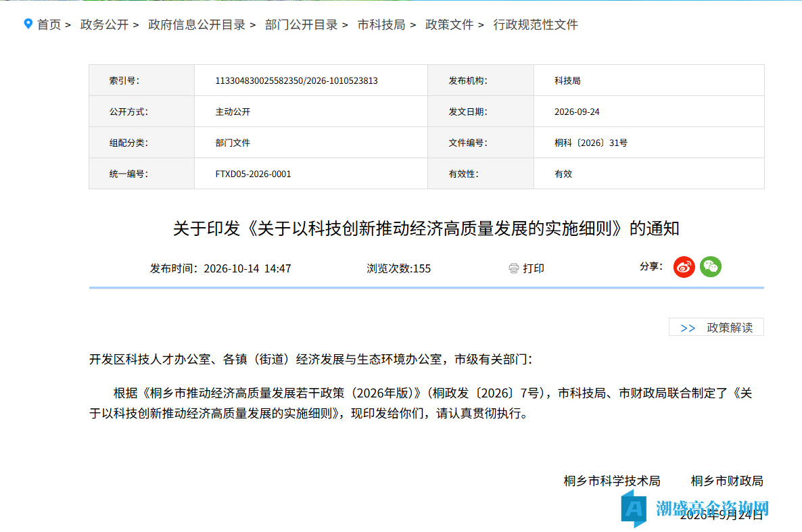Click the 有效 validity value
This screenshot has width=802, height=532.
tap(563, 174)
